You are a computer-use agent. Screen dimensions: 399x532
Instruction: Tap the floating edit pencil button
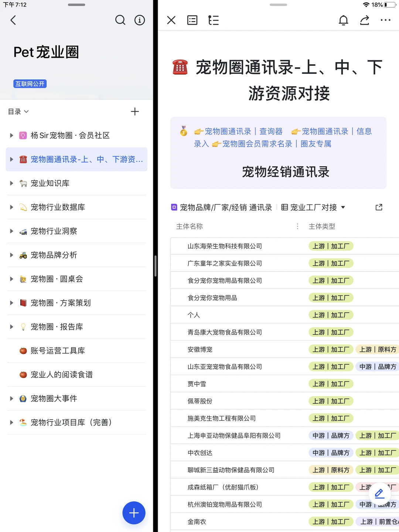(x=379, y=493)
